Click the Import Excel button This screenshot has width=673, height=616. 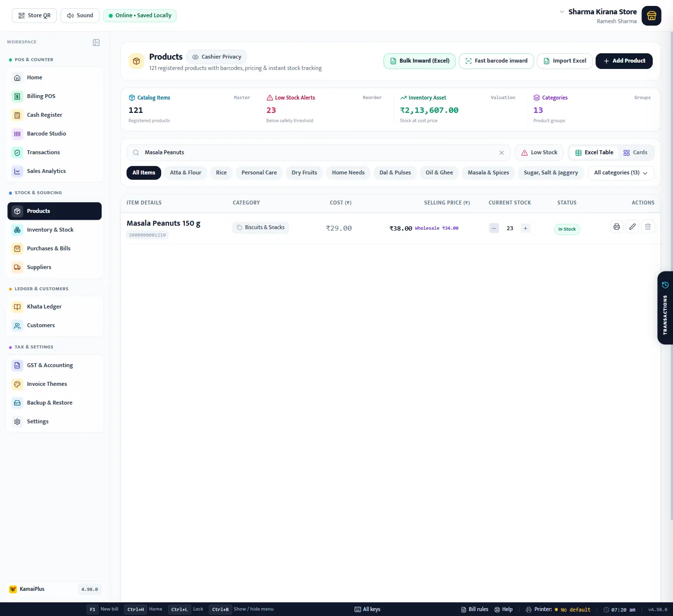tap(565, 61)
